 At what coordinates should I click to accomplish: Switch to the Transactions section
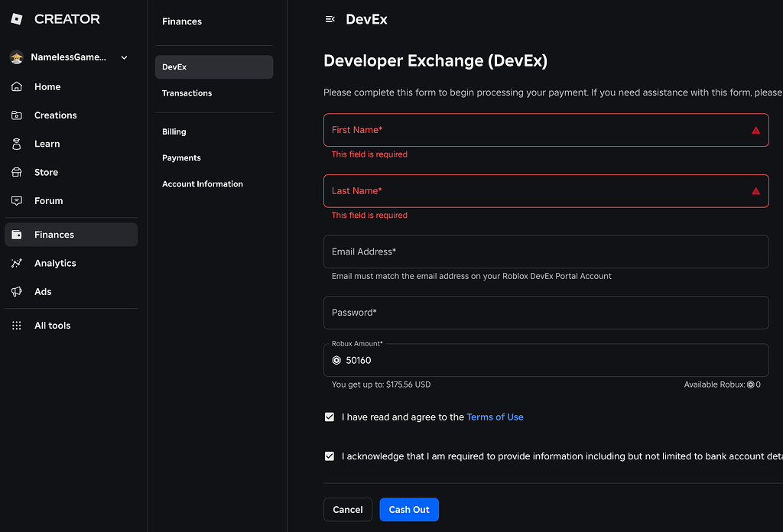(187, 92)
